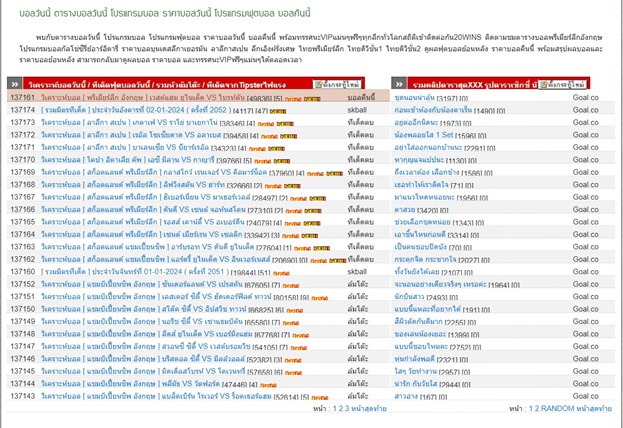This screenshot has width=623, height=428.
Task: Open thread อาร์บรอท VS ดันดี ยูไนเต็ด
Action: (x=147, y=247)
